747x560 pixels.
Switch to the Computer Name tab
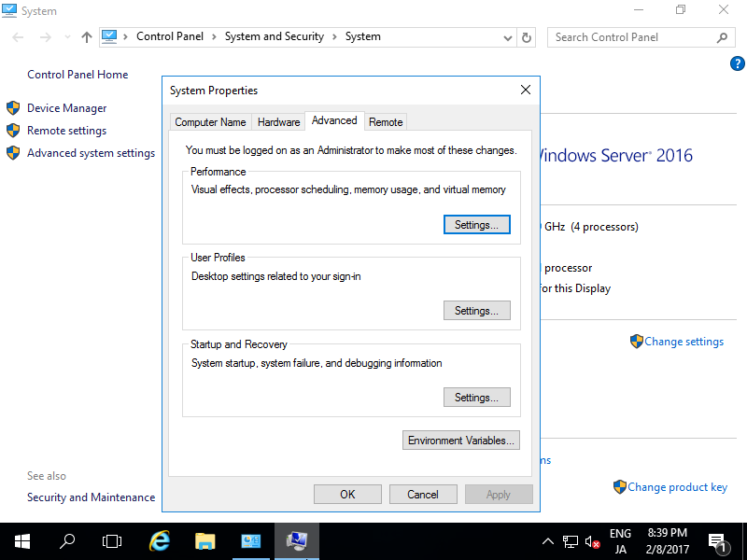pos(210,121)
